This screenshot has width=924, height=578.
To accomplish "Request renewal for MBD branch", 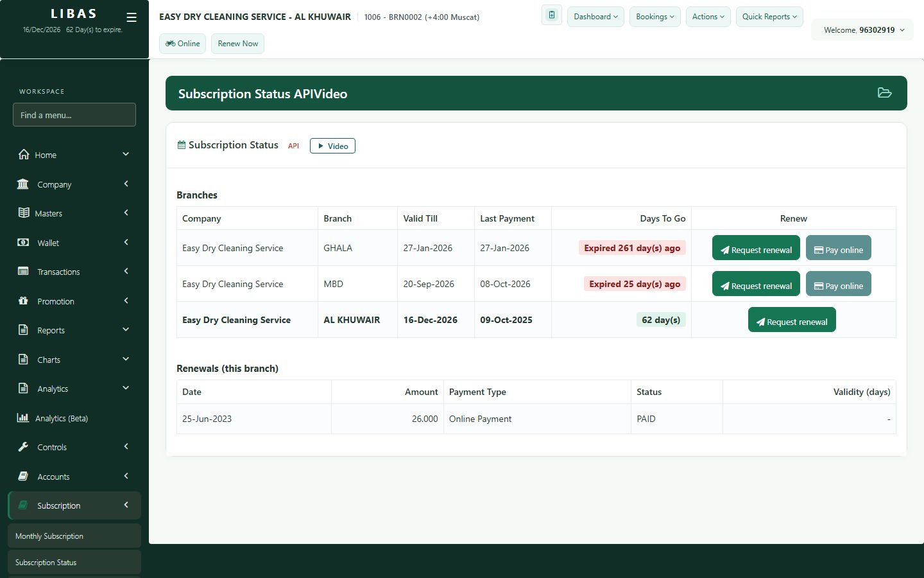I will point(756,284).
